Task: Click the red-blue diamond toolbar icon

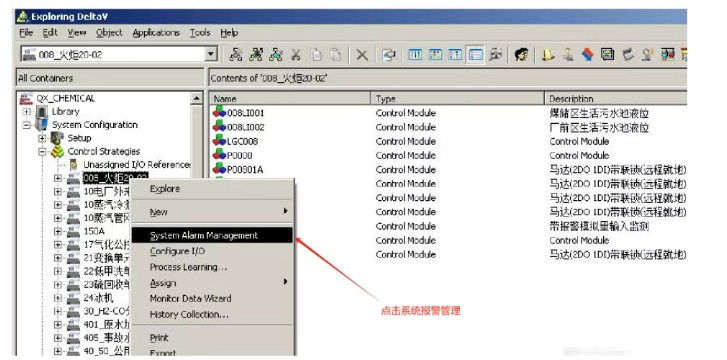Action: click(587, 55)
